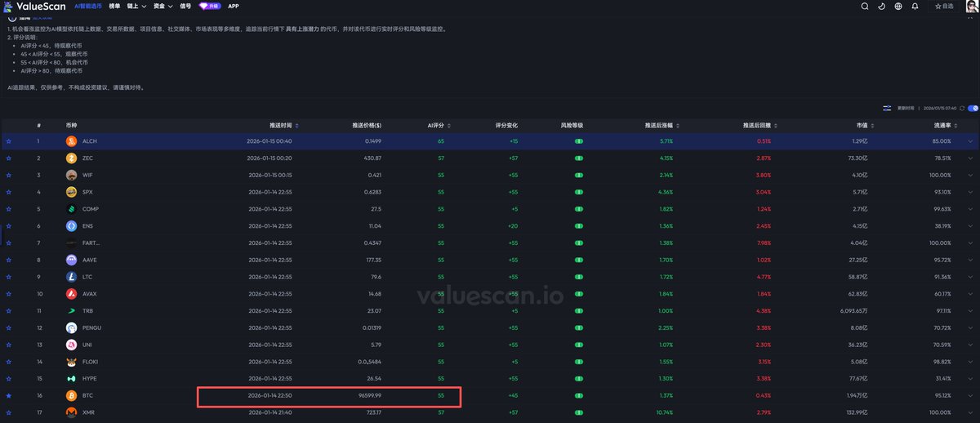Image resolution: width=980 pixels, height=423 pixels.
Task: Star the WIF row as favorite
Action: (x=9, y=175)
